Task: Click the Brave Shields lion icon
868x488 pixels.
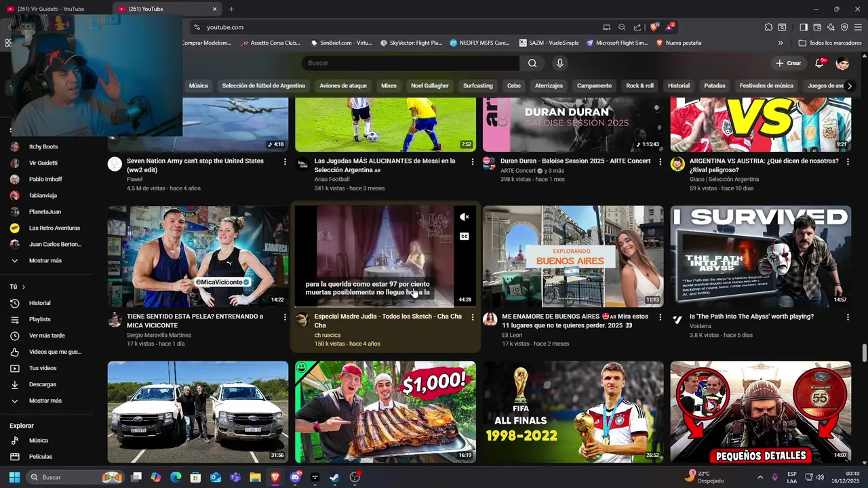Action: [x=654, y=27]
